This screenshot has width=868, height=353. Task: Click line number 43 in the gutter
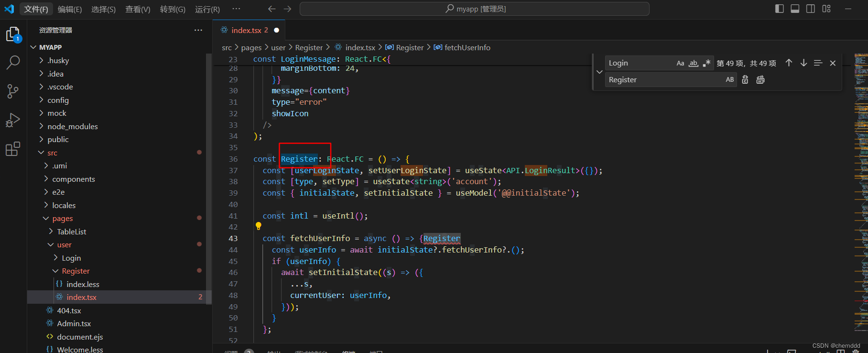[233, 238]
